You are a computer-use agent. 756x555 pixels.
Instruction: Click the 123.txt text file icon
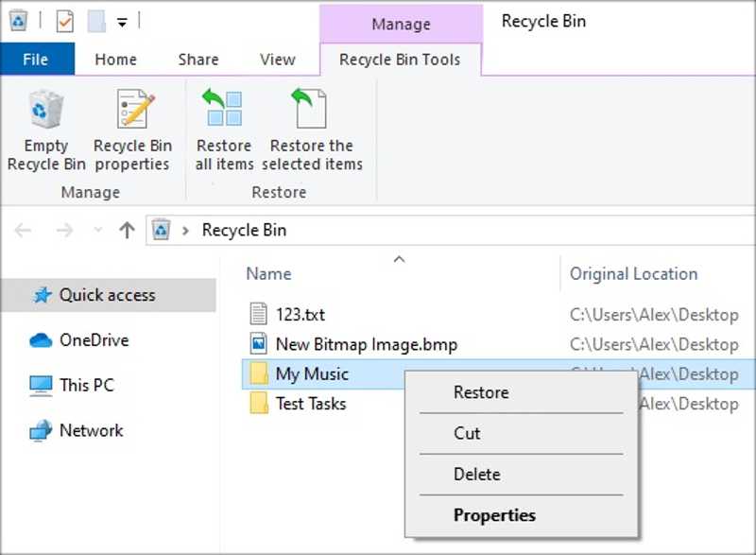[x=258, y=314]
